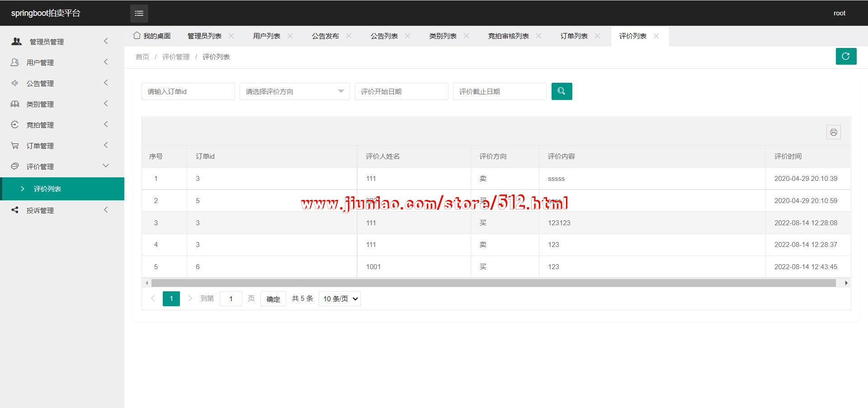Image resolution: width=868 pixels, height=408 pixels.
Task: Click the horizontal table scrollbar
Action: tap(493, 283)
